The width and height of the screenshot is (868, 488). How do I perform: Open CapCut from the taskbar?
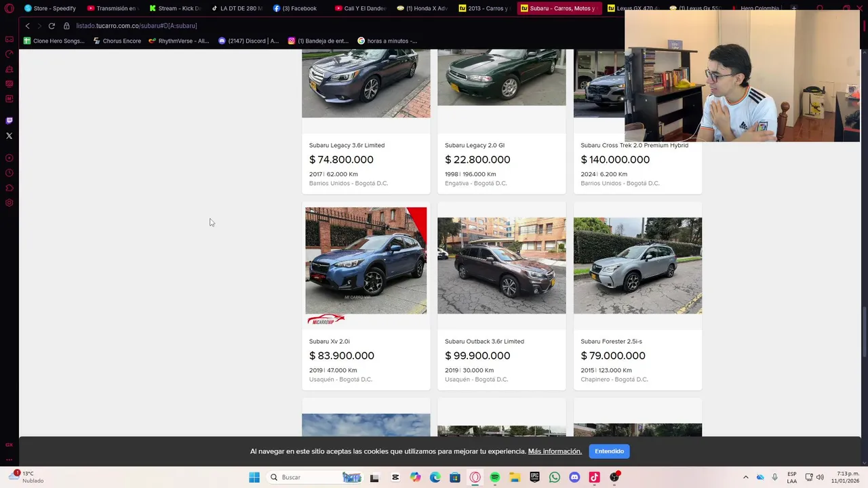tap(395, 477)
